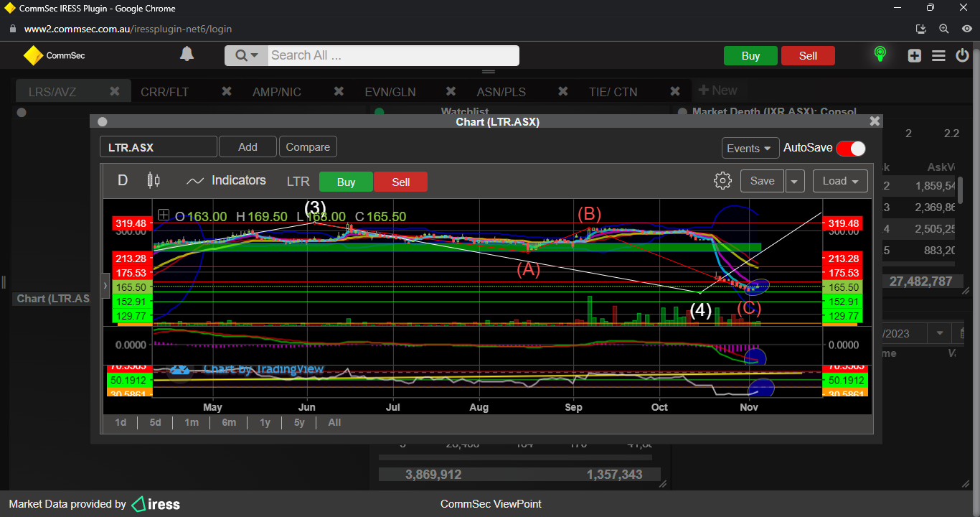Open the notifications bell

(187, 55)
